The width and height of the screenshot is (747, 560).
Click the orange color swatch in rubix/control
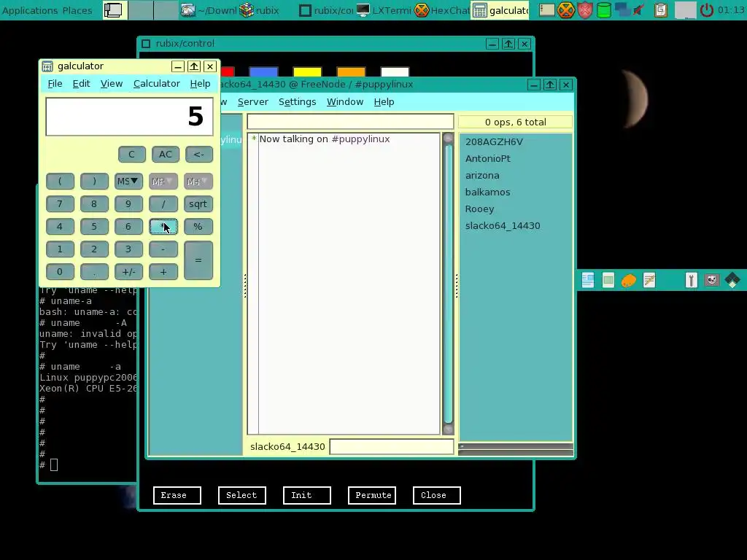(x=351, y=72)
